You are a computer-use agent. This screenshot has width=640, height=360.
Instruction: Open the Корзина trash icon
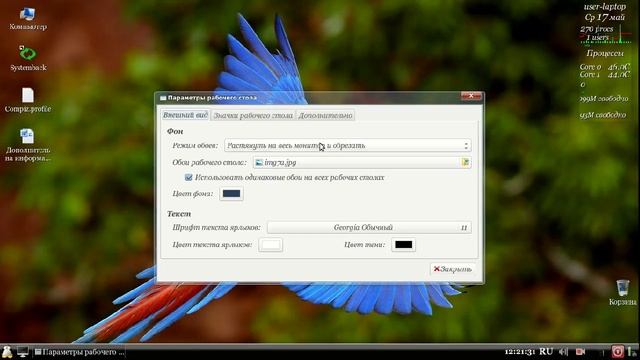click(x=622, y=292)
